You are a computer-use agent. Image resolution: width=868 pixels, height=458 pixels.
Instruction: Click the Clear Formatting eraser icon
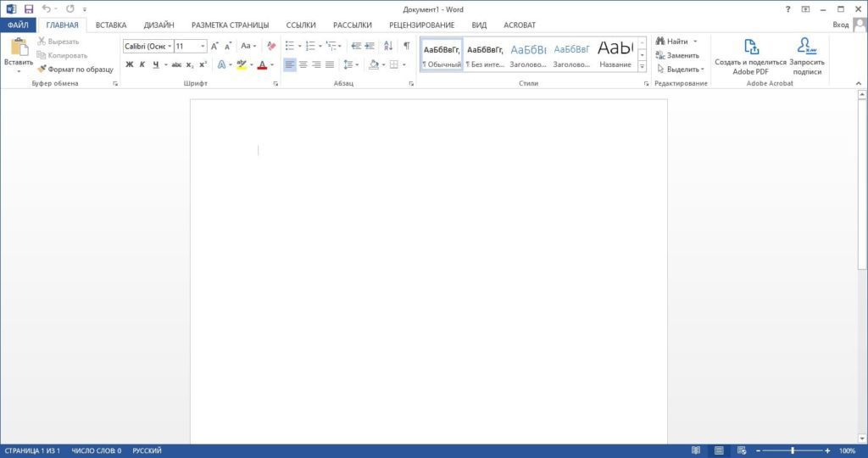pos(271,46)
